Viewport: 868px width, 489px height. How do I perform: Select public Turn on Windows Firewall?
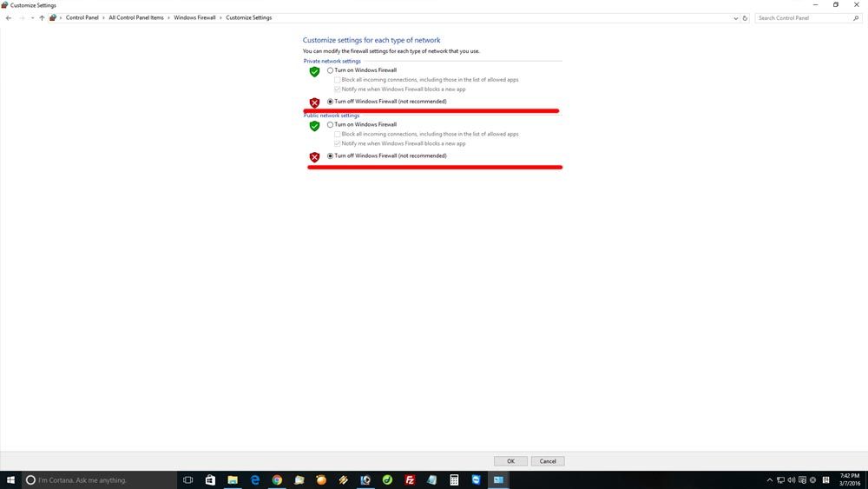[x=331, y=124]
